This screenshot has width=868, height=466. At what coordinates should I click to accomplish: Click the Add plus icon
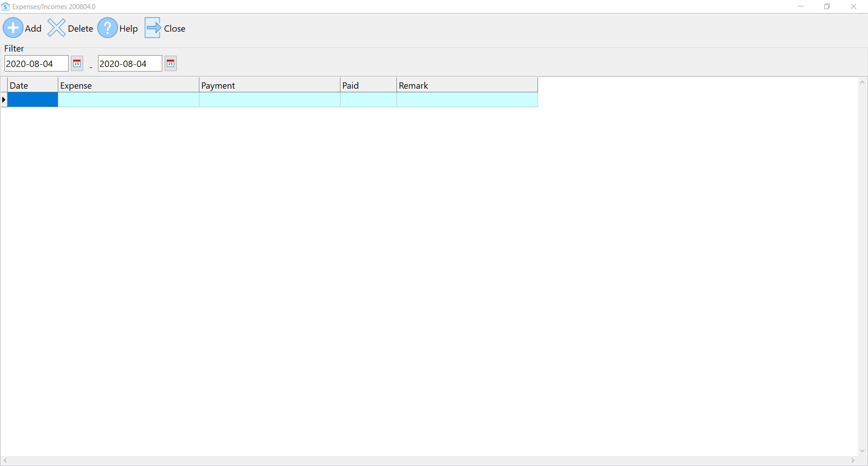(x=13, y=28)
